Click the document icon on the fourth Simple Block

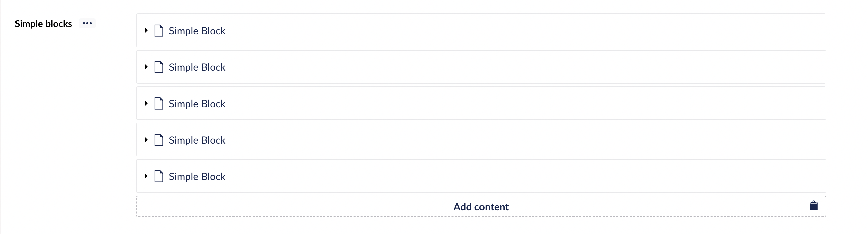(x=159, y=140)
